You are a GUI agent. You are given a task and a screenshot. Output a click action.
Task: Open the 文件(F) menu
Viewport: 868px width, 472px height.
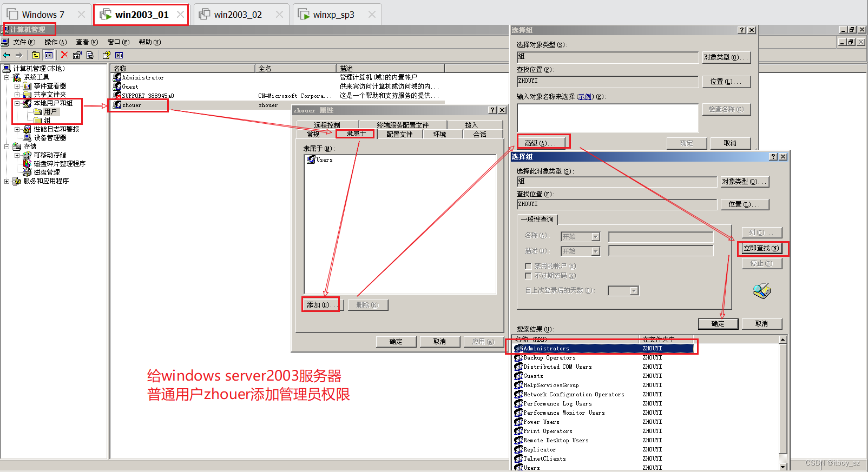(x=24, y=42)
